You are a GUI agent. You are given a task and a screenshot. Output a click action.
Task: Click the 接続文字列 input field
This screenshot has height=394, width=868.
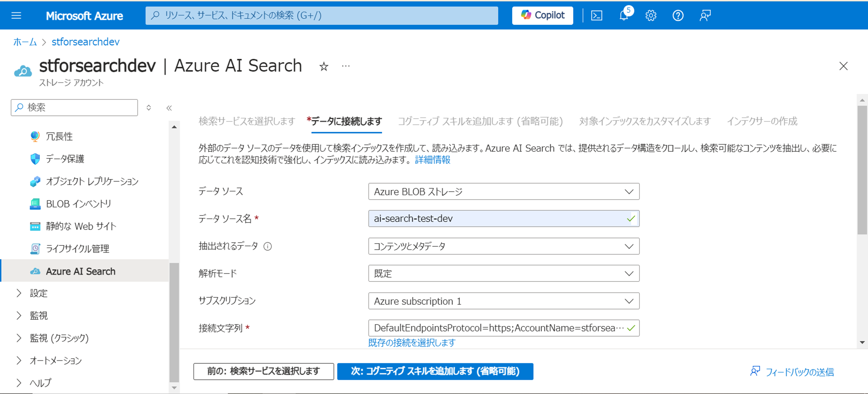click(504, 328)
